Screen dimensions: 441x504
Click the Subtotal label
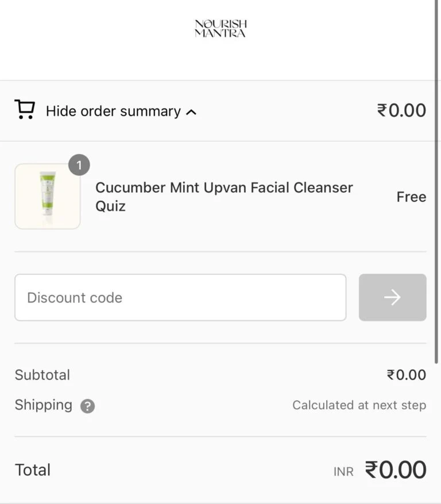coord(42,375)
